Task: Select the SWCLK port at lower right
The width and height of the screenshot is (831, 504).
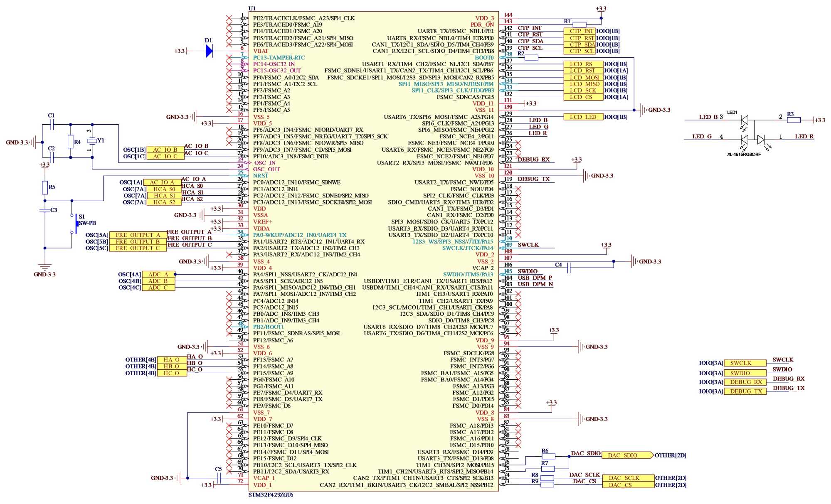Action: click(x=745, y=363)
